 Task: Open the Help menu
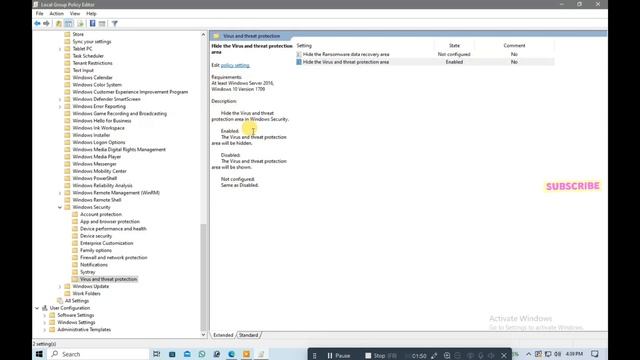[91, 14]
